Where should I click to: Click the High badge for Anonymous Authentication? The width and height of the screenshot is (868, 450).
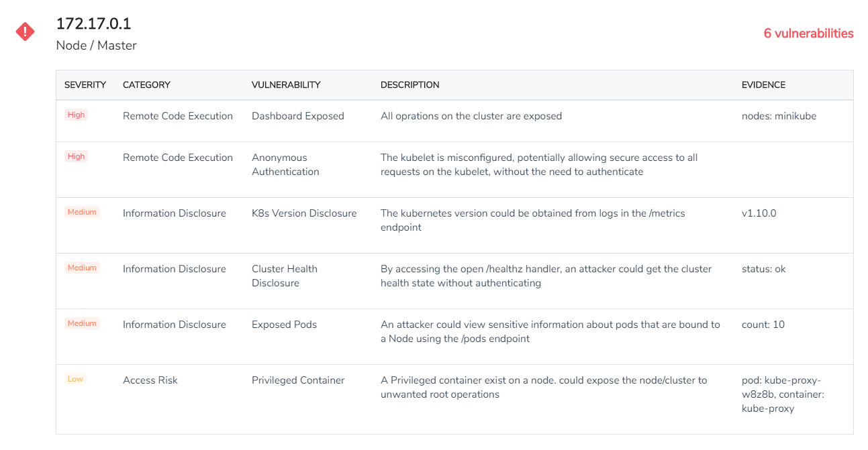pos(77,156)
